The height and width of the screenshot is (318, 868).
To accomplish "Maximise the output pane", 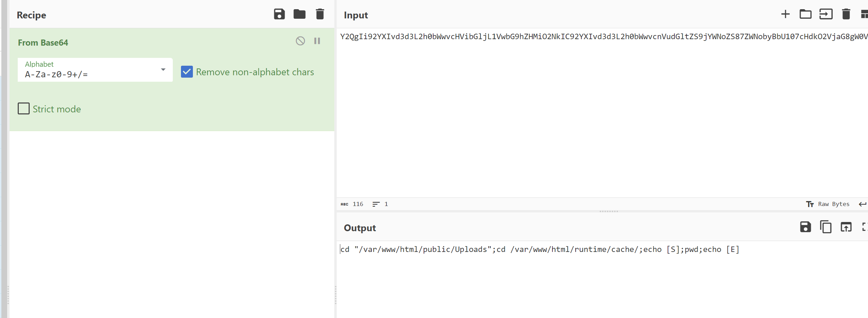I will (865, 227).
